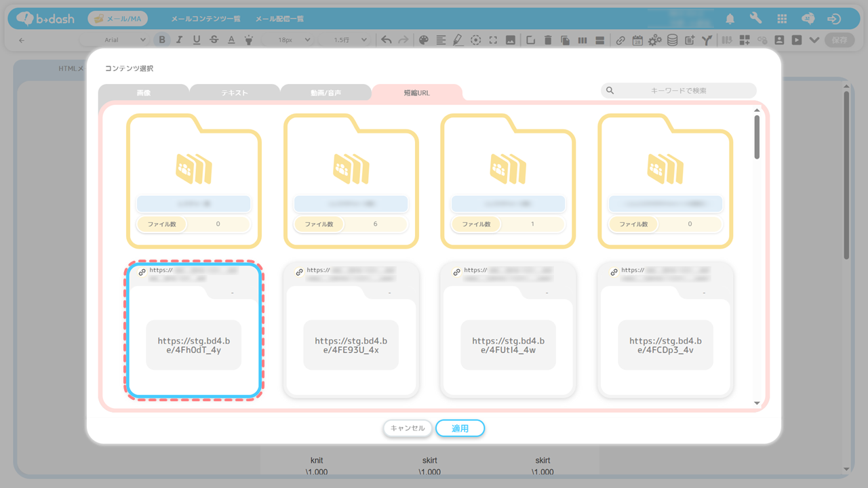868x488 pixels.
Task: Click the image insert icon in toolbar
Action: tap(511, 40)
